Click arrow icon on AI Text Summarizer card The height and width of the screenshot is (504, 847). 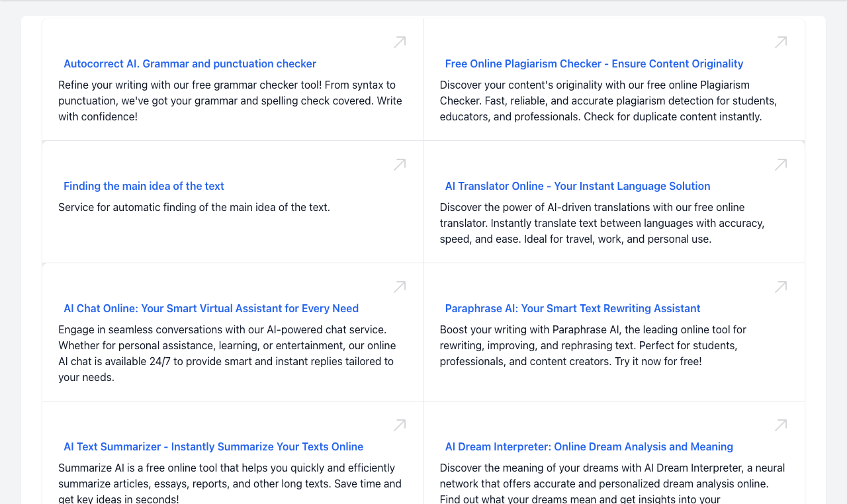click(400, 425)
